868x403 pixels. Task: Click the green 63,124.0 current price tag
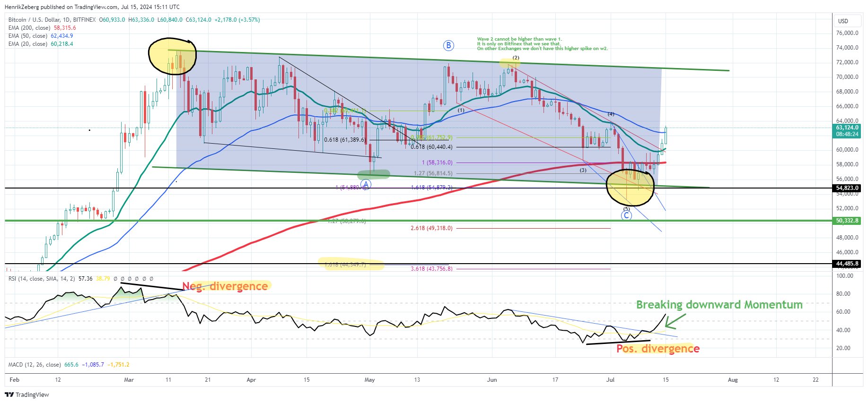point(847,131)
